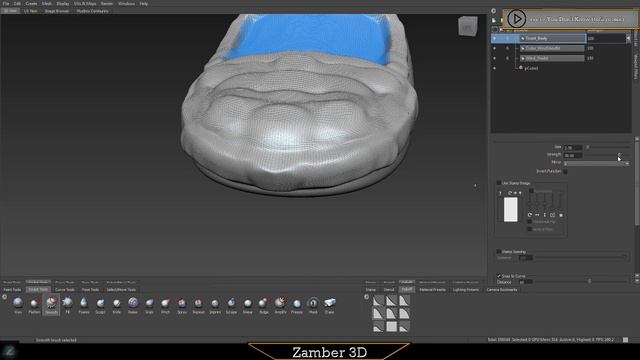
Task: Open the Stencil tray tab
Action: (389, 290)
